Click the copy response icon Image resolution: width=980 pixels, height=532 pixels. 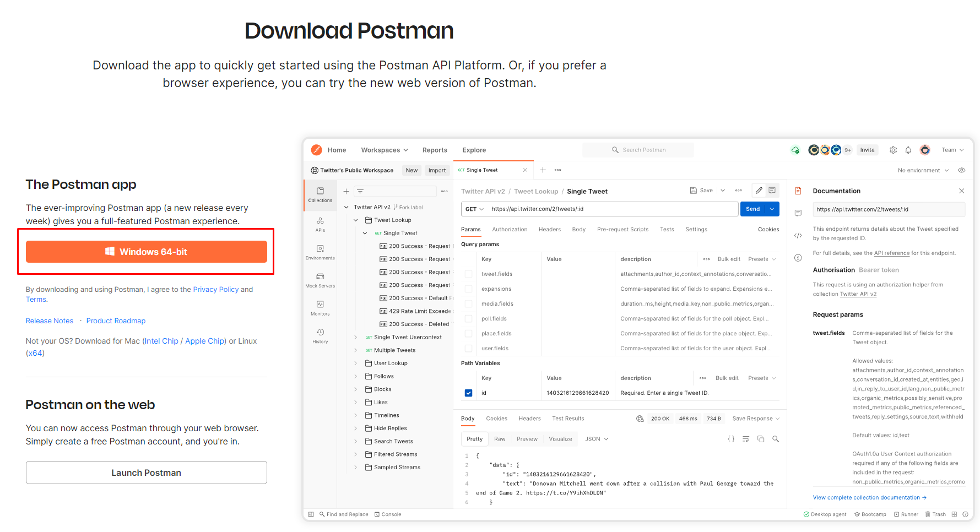(x=761, y=439)
